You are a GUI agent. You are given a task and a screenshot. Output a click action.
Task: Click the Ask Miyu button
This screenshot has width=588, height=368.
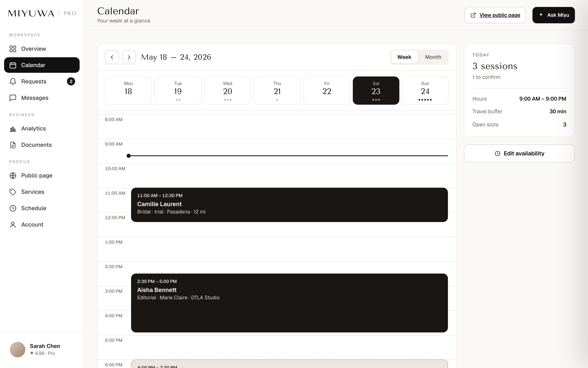point(553,15)
